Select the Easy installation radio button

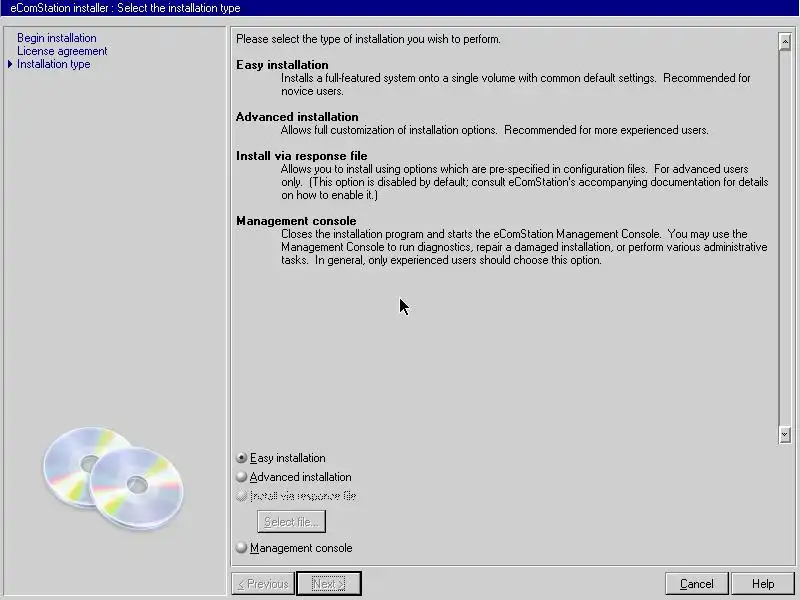point(281,458)
